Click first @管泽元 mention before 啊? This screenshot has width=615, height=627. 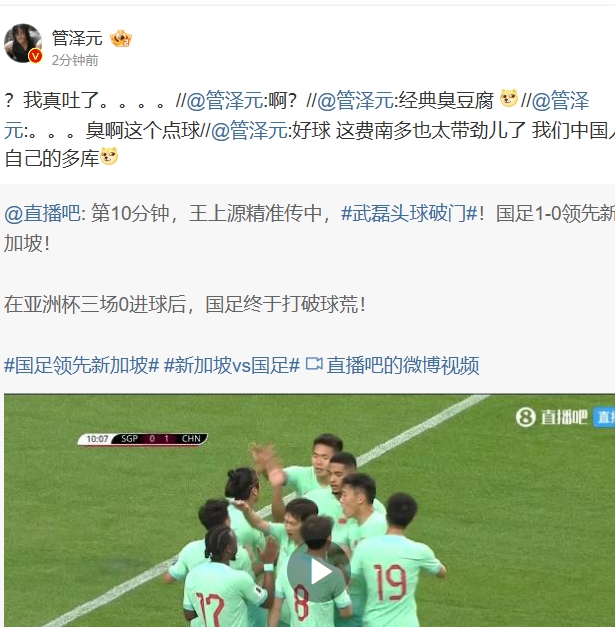pos(225,100)
